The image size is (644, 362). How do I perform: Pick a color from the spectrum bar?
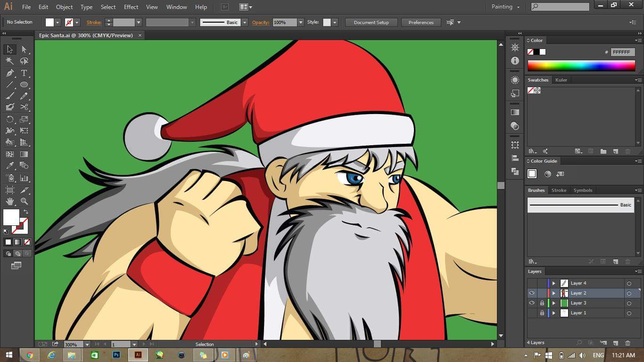581,66
